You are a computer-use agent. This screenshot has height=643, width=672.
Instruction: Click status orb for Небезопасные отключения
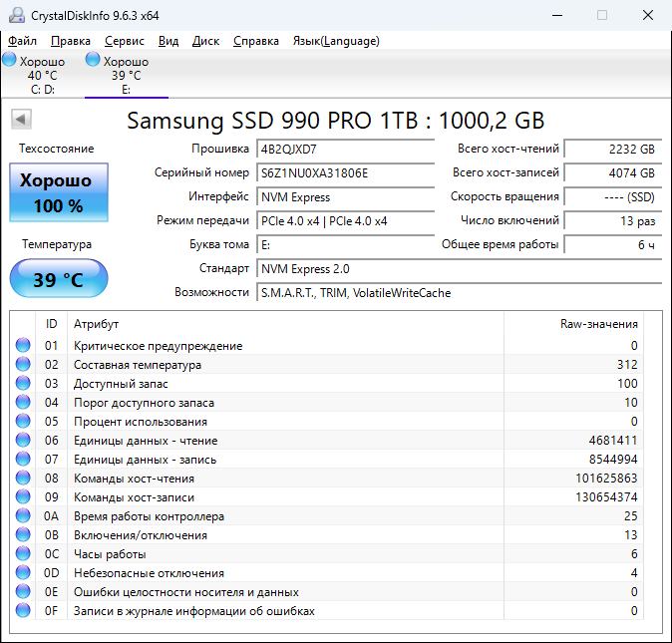tap(23, 573)
